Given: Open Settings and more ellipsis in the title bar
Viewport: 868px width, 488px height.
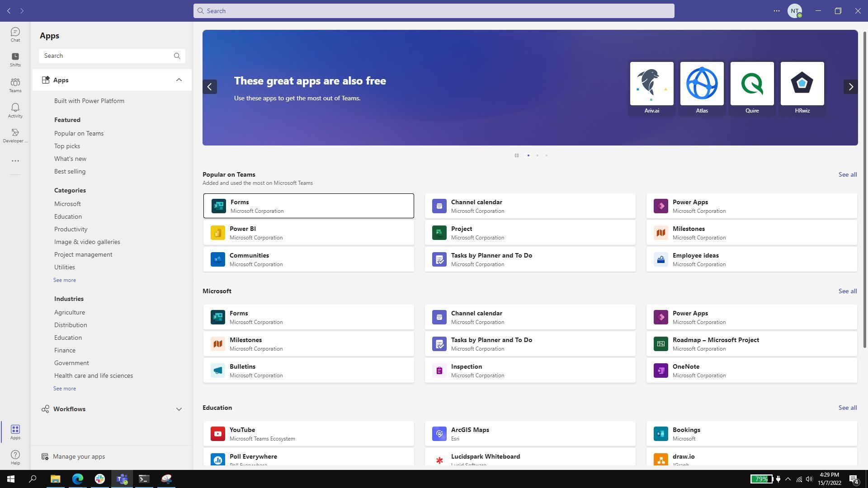Looking at the screenshot, I should click(776, 11).
